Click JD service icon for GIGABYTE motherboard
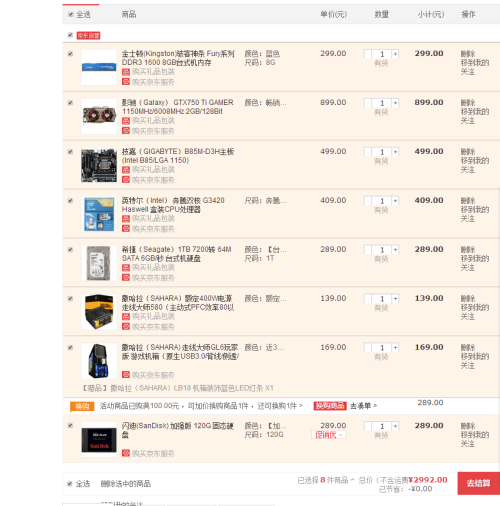This screenshot has height=506, width=500. [126, 180]
